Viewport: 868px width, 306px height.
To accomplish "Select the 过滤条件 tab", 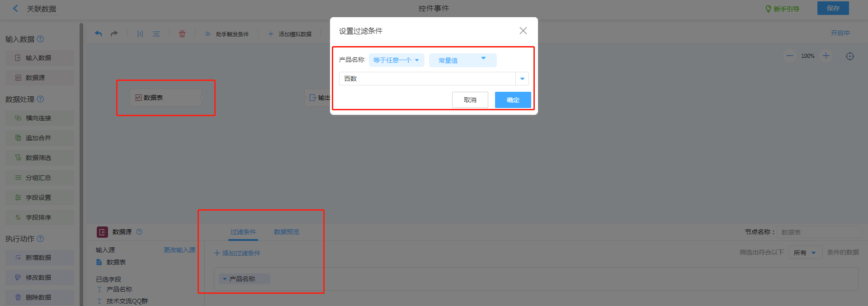I will point(243,232).
